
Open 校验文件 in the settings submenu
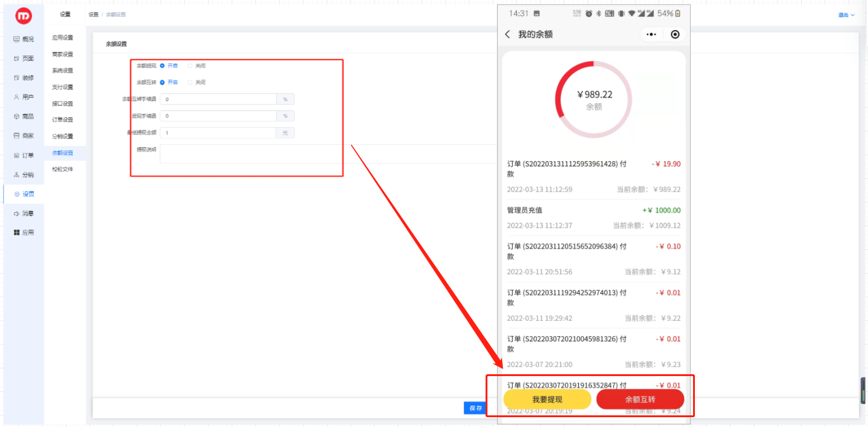coord(63,169)
